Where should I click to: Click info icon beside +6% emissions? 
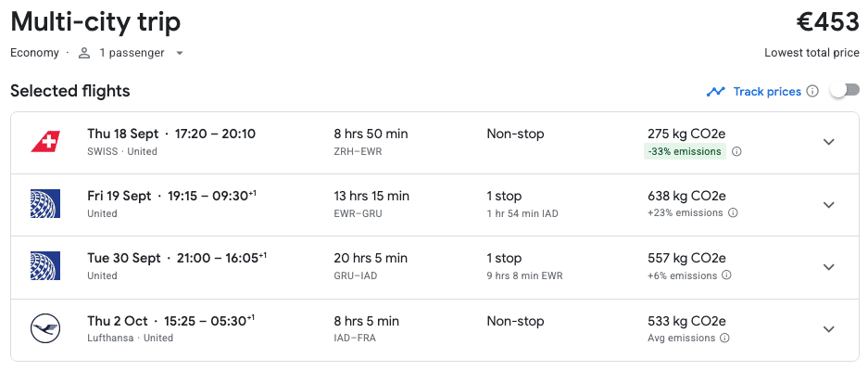[x=726, y=275]
